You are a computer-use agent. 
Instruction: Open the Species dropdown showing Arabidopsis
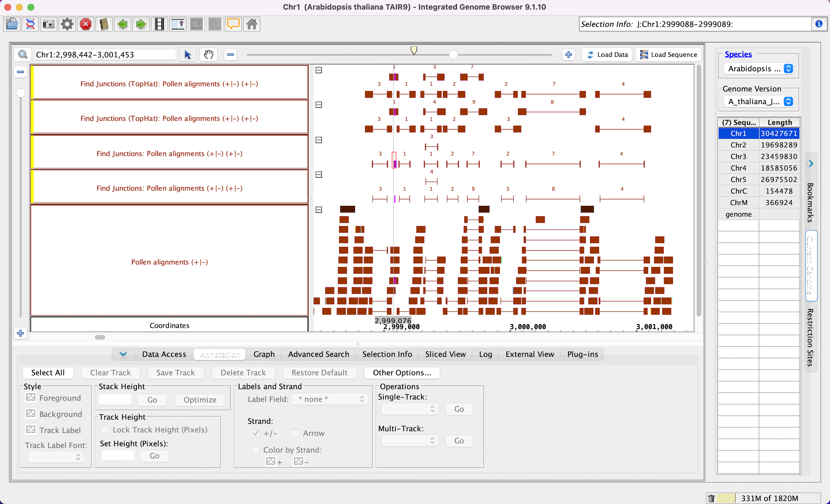(x=760, y=69)
